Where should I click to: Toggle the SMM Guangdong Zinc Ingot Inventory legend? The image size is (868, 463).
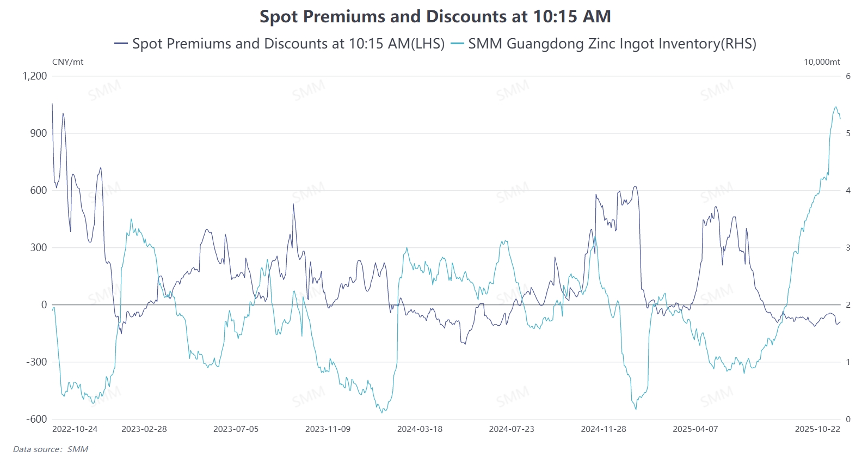pos(612,44)
